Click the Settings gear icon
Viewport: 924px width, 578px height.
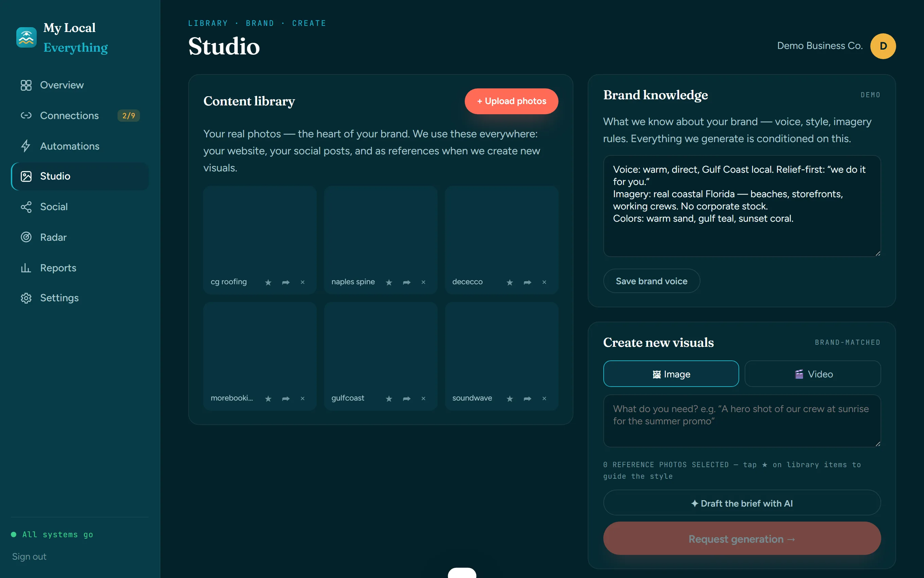[26, 298]
